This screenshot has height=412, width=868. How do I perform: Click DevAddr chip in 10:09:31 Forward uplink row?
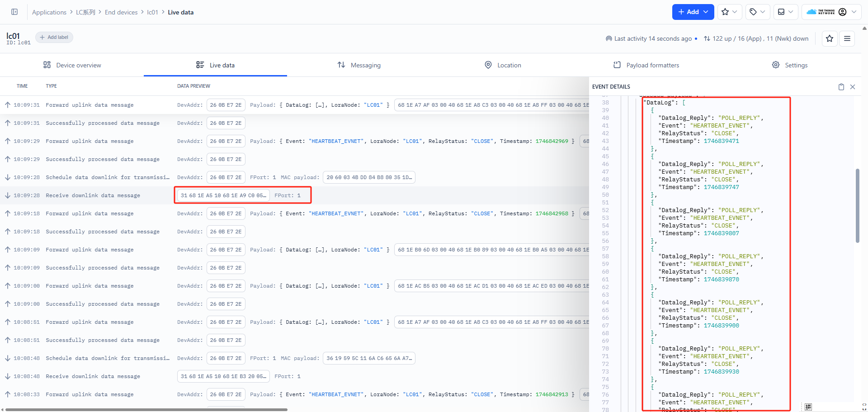coord(226,105)
